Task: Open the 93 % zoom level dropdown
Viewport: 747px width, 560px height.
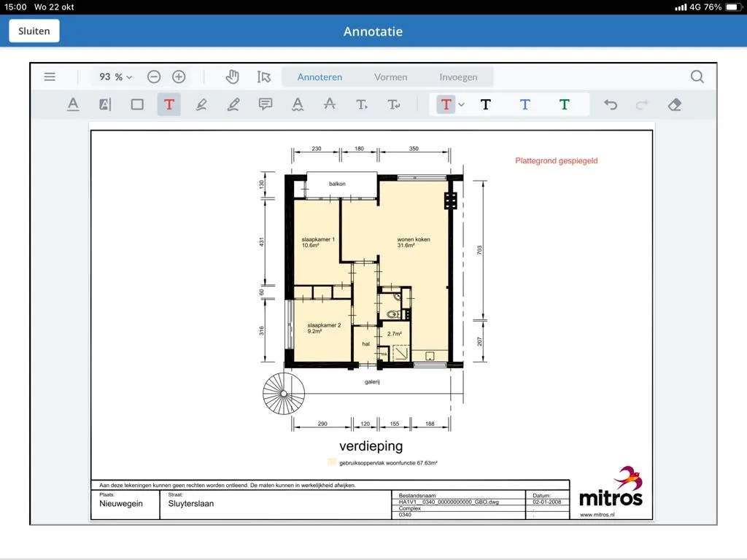Action: pyautogui.click(x=116, y=77)
